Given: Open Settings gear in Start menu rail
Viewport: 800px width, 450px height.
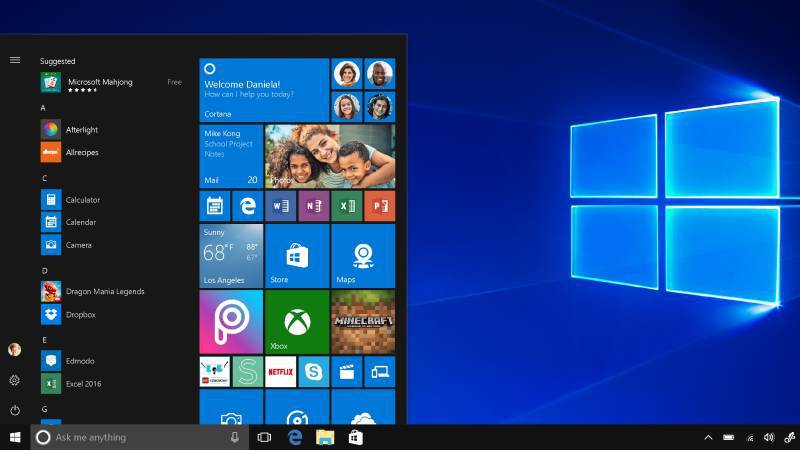Looking at the screenshot, I should point(15,380).
